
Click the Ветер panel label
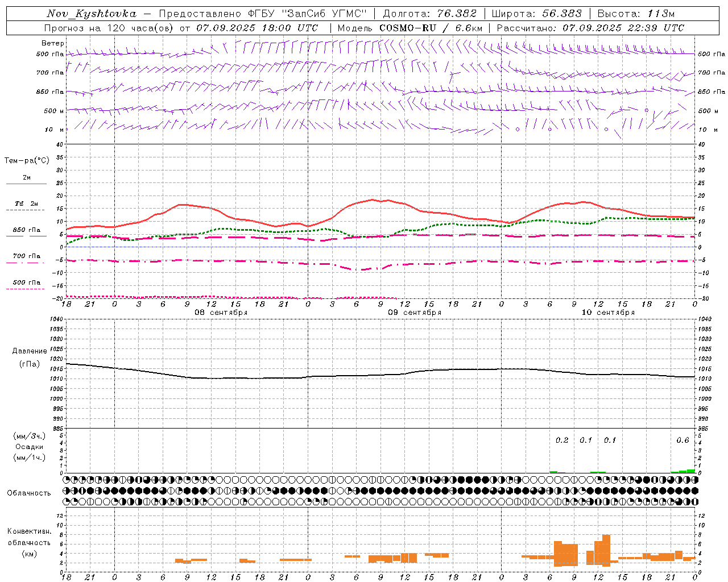pos(52,43)
